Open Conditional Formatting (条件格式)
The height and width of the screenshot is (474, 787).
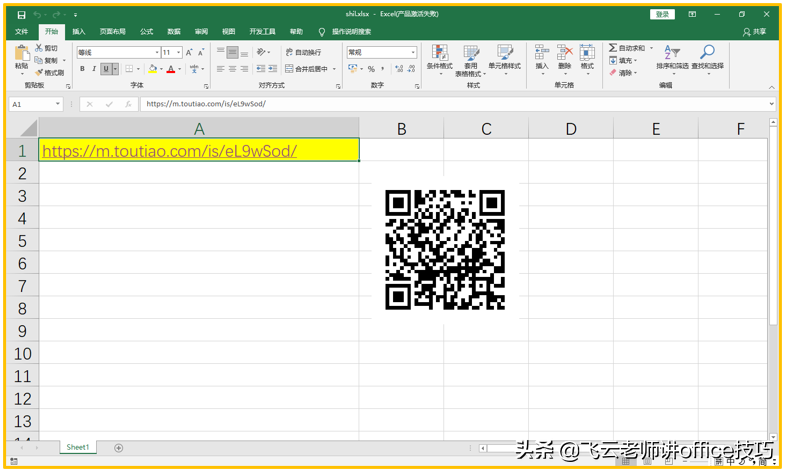pos(440,59)
